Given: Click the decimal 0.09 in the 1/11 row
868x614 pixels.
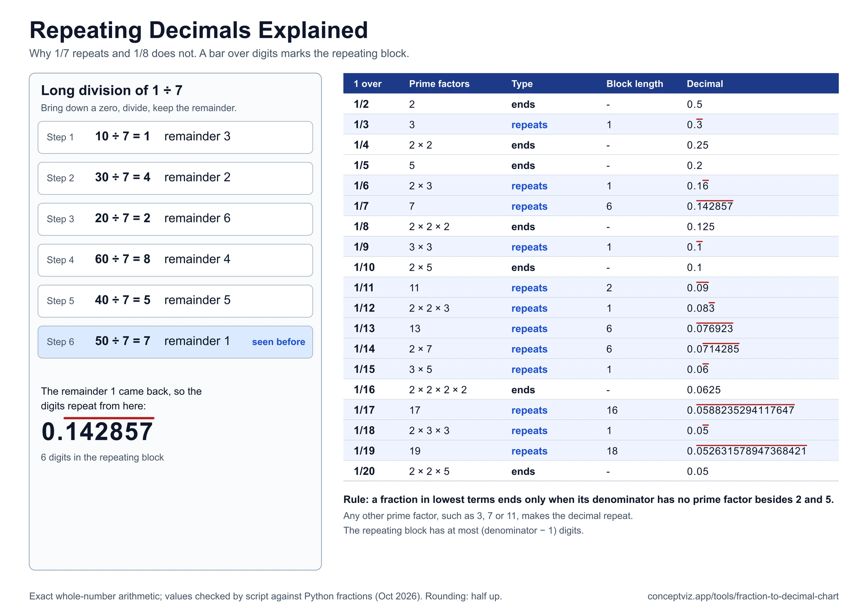Looking at the screenshot, I should [x=697, y=287].
